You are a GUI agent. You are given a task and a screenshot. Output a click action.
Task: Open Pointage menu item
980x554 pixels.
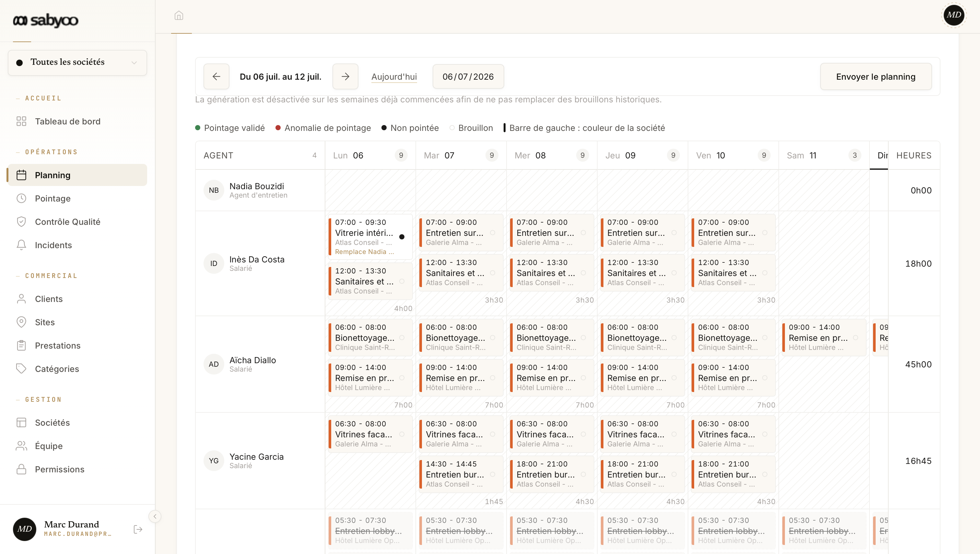(x=77, y=198)
